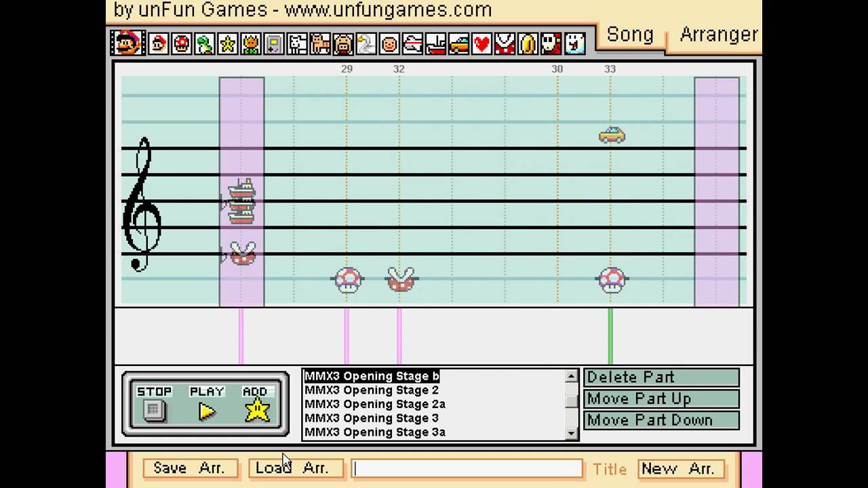Click the part list scrollbar thumb

coord(571,401)
